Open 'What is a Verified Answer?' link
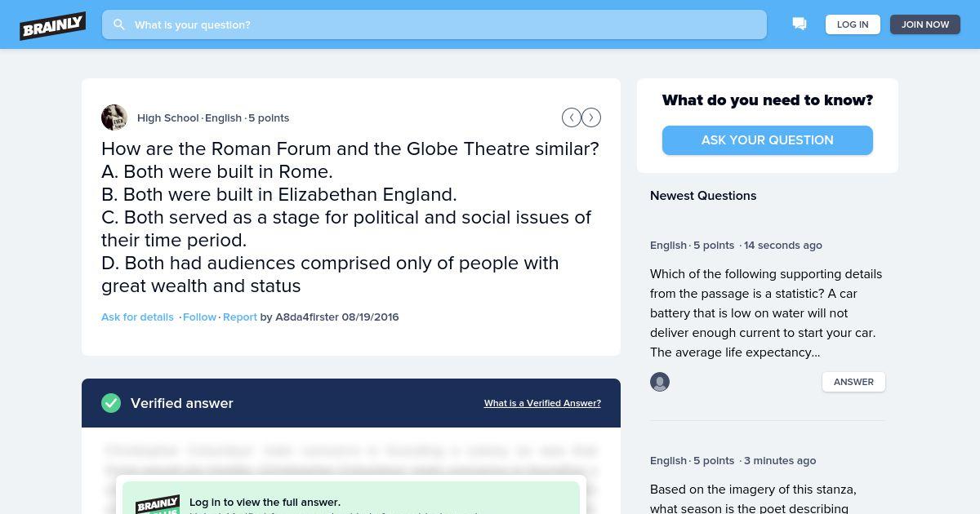The width and height of the screenshot is (980, 514). point(542,403)
